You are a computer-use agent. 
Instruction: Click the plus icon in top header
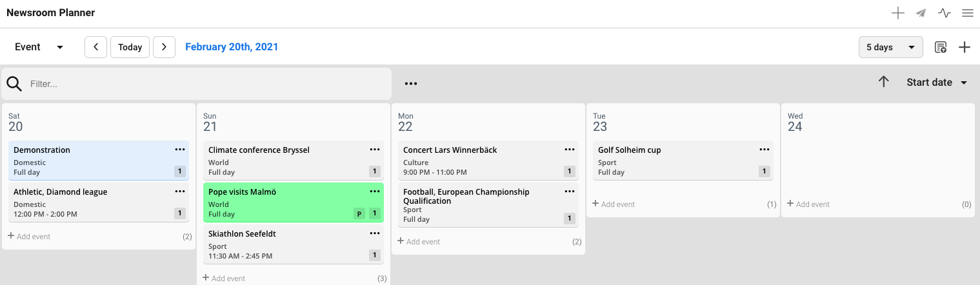tap(897, 13)
